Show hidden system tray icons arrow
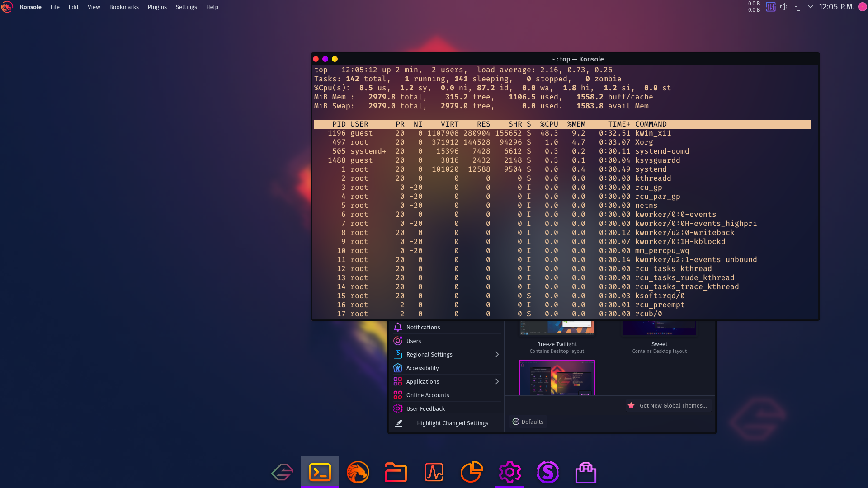Viewport: 868px width, 488px height. pyautogui.click(x=811, y=7)
